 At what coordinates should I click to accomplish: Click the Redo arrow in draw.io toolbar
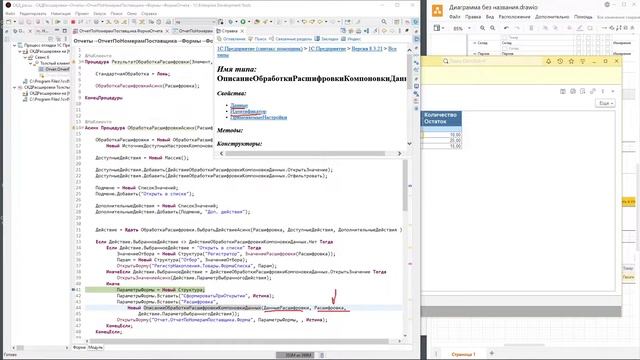(517, 28)
